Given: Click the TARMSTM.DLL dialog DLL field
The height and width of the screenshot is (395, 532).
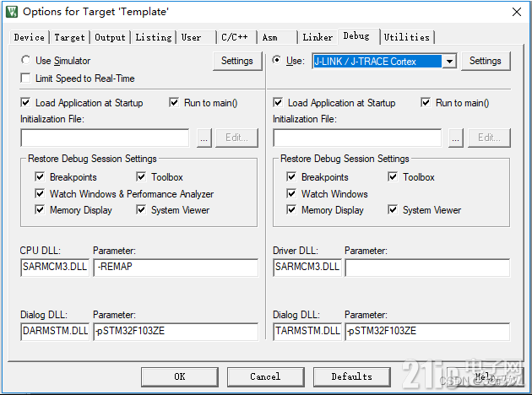Looking at the screenshot, I should [x=307, y=331].
